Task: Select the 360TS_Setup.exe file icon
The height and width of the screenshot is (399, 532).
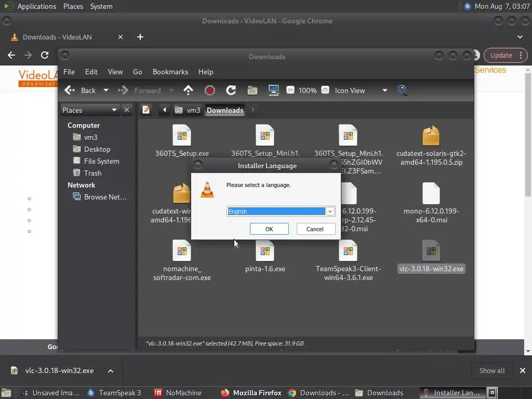Action: point(182,136)
